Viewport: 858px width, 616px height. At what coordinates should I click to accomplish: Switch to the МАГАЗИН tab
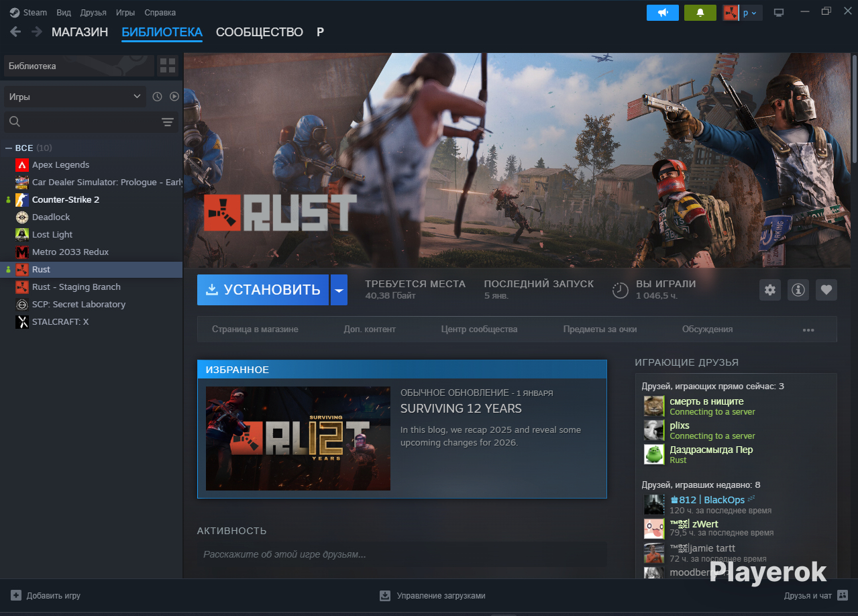[x=80, y=32]
